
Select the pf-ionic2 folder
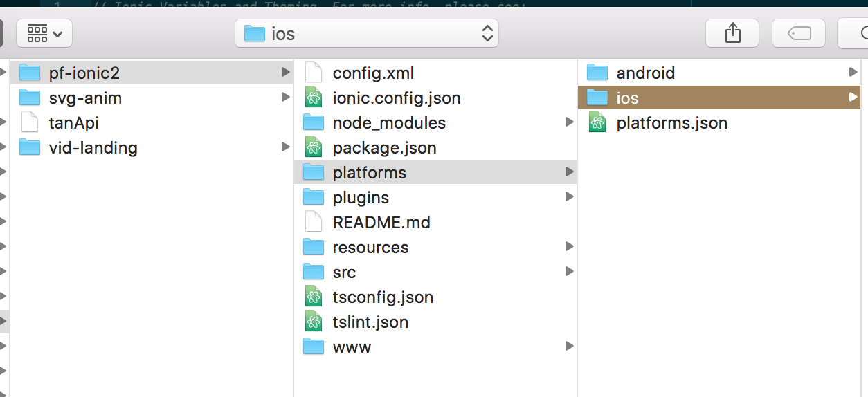(x=80, y=73)
